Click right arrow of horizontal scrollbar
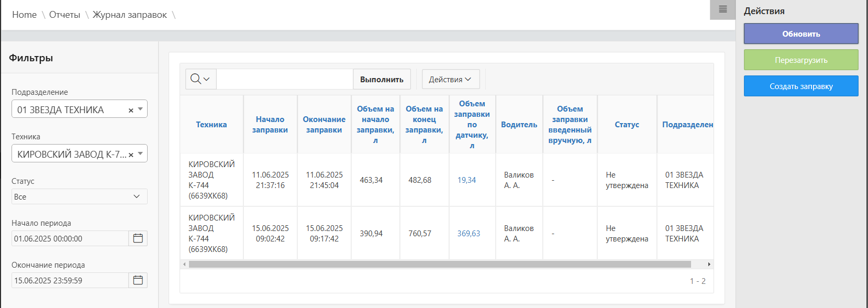Viewport: 868px width, 308px height. (709, 265)
